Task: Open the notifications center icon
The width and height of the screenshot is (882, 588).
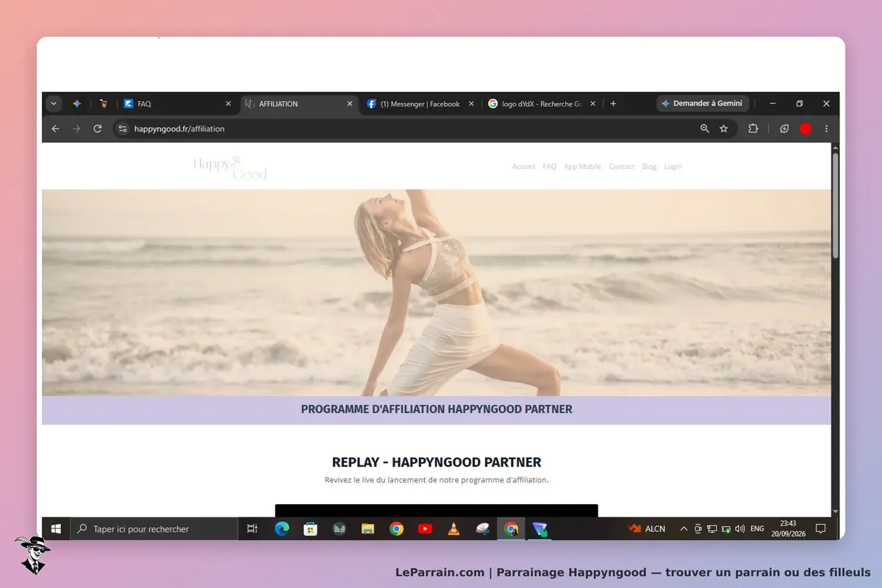Action: coord(821,528)
